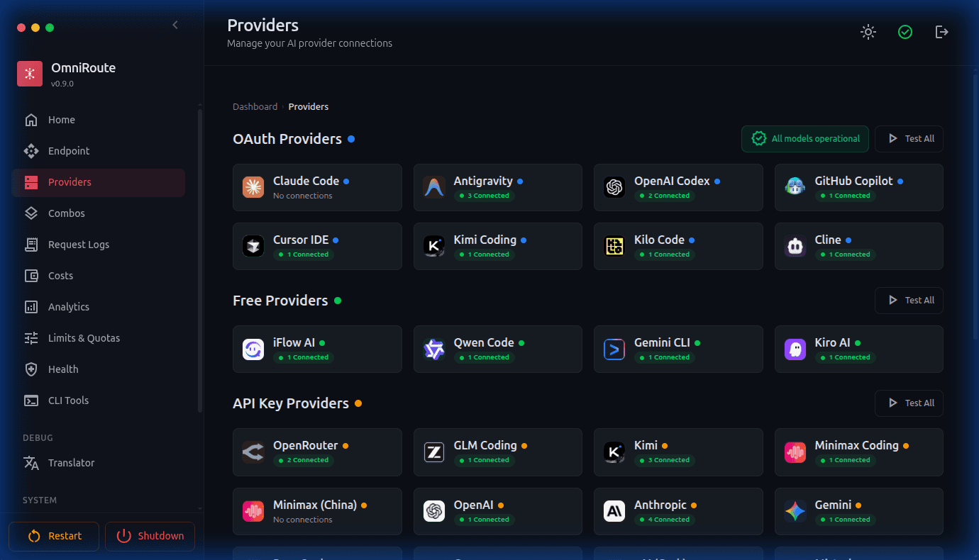Click the Limits & Quotas sliders icon
The image size is (979, 560).
tap(31, 338)
